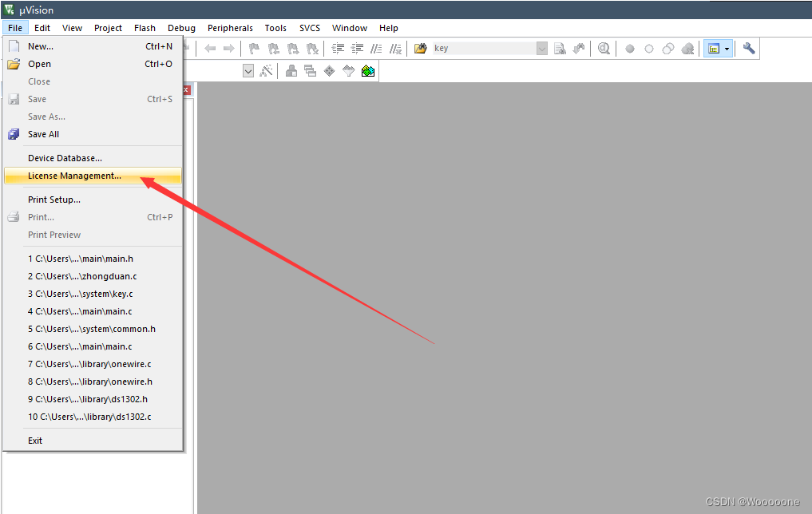Click the Select Software Packs icon

tap(349, 71)
